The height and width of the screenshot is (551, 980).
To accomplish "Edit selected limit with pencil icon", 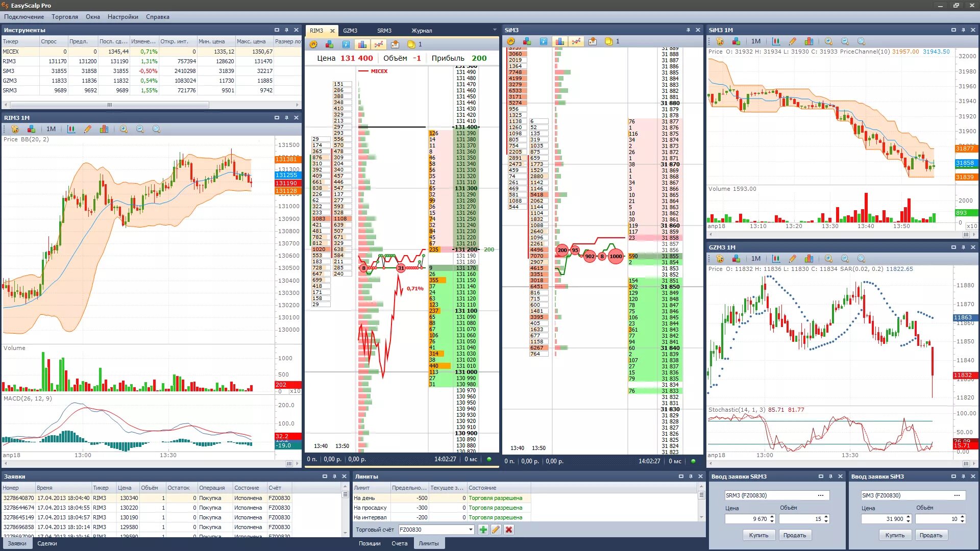I will click(x=496, y=530).
